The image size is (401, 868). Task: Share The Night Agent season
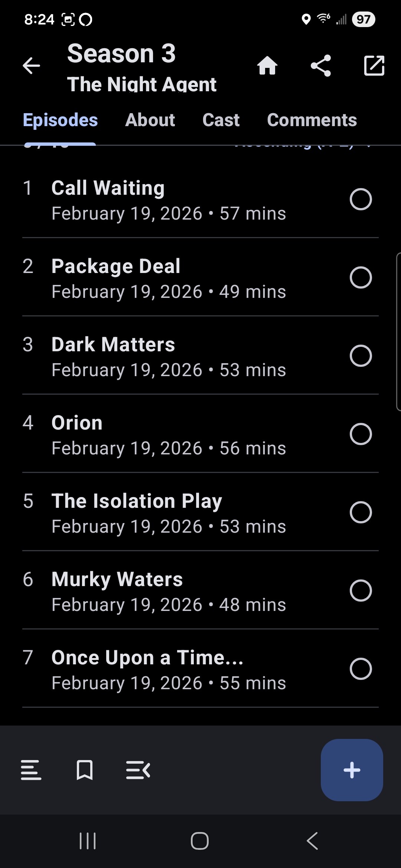click(x=321, y=66)
